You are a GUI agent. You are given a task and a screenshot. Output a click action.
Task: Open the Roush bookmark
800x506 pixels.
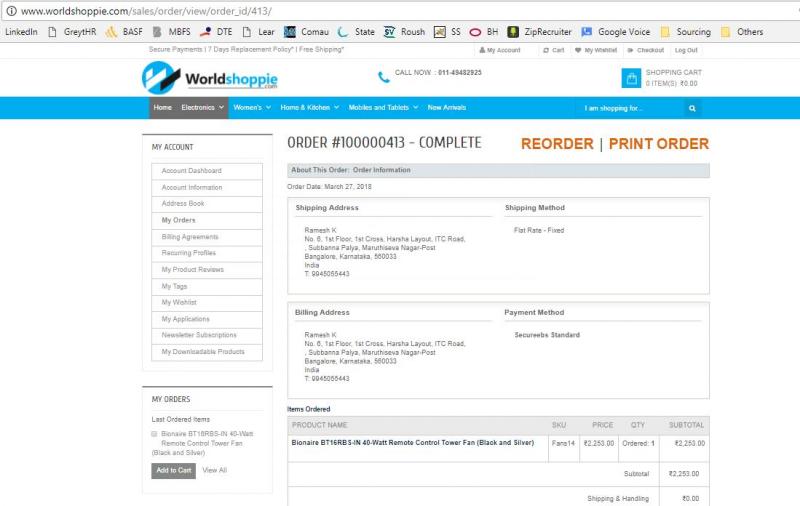pyautogui.click(x=404, y=32)
